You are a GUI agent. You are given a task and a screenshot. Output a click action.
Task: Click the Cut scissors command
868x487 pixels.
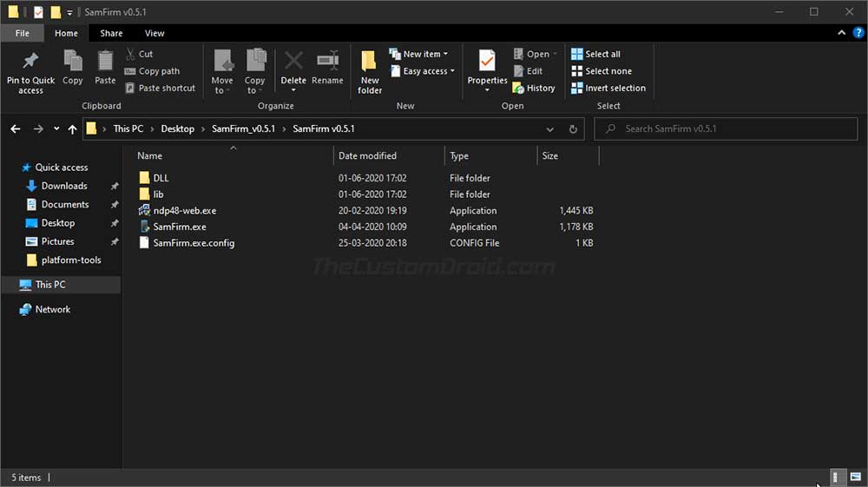139,54
